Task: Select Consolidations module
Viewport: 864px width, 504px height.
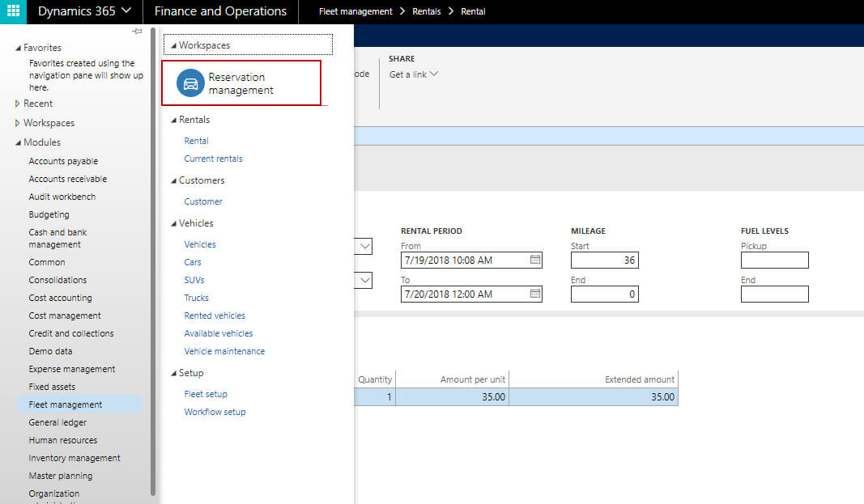Action: pos(57,280)
